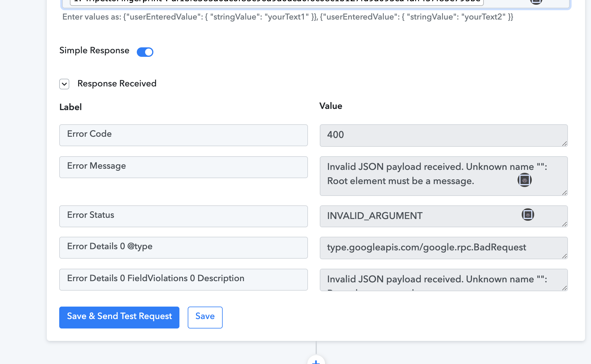
Task: Grab resize handle of the 400 value box
Action: point(564,144)
